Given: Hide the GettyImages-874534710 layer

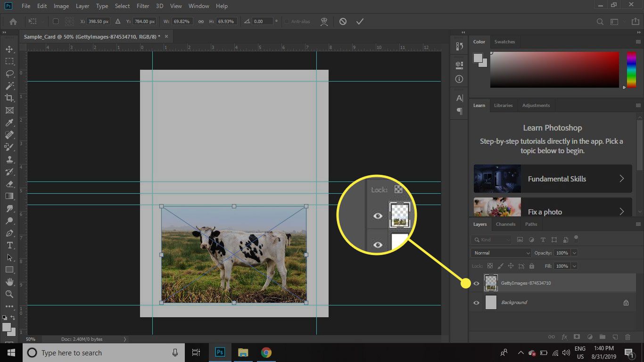Looking at the screenshot, I should (476, 283).
